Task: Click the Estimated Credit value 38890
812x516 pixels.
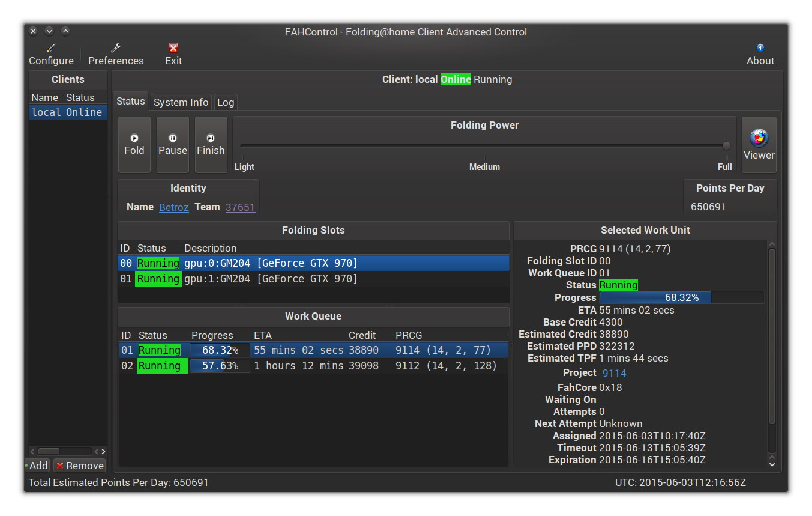Action: point(613,334)
